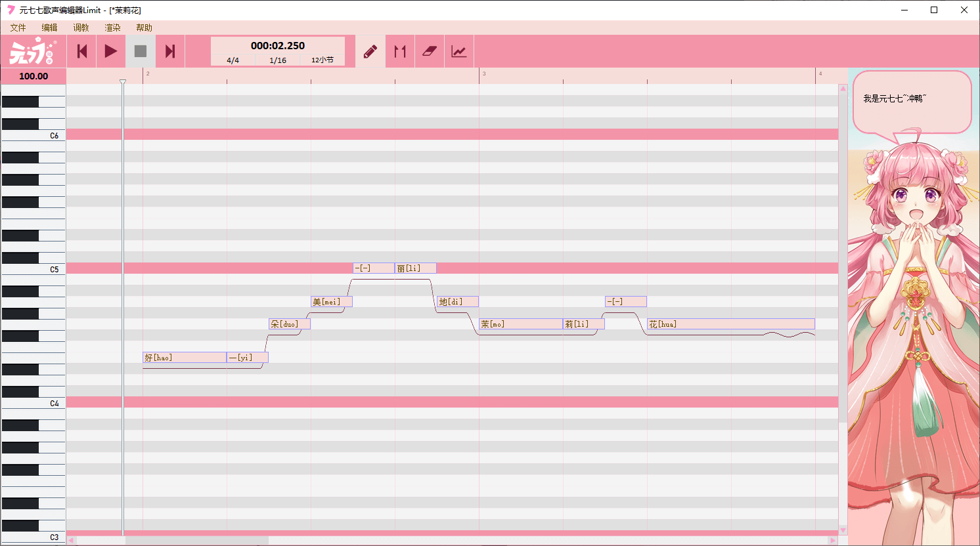Jump to start with the rewind button
980x546 pixels.
pyautogui.click(x=81, y=51)
